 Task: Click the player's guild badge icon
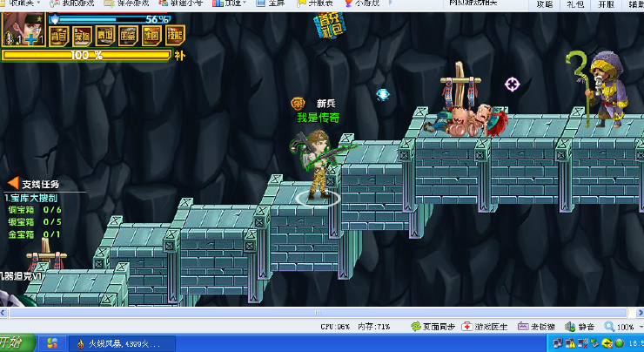click(x=298, y=103)
